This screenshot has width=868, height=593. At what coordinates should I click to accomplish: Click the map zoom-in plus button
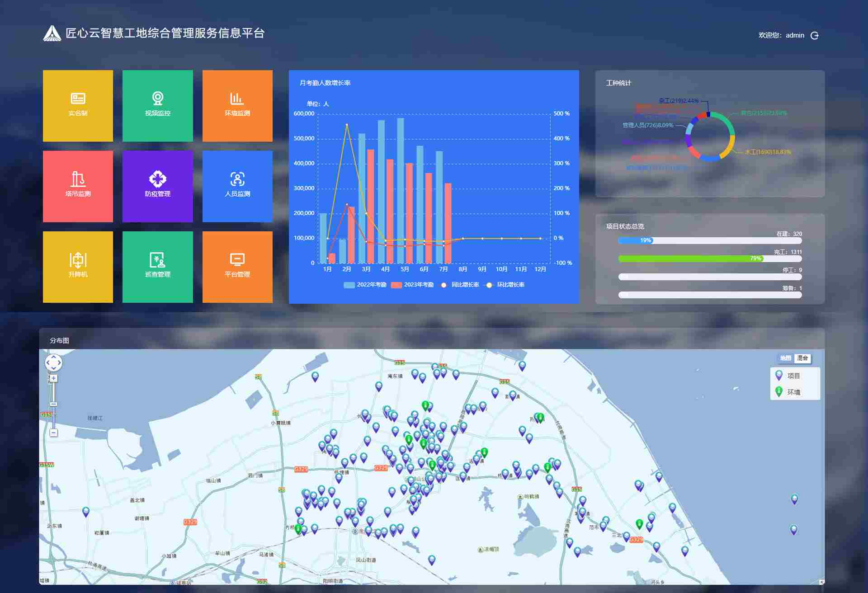(x=53, y=378)
